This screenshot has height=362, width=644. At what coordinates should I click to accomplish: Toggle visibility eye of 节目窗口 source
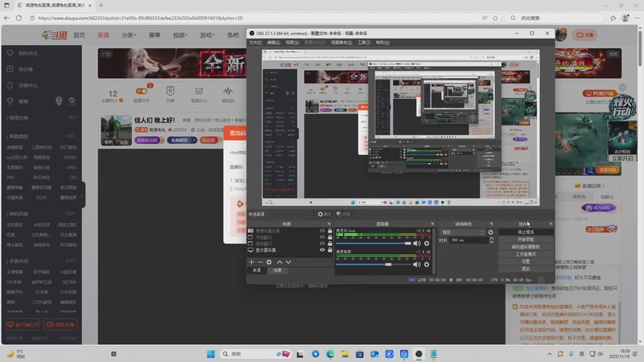click(x=323, y=237)
